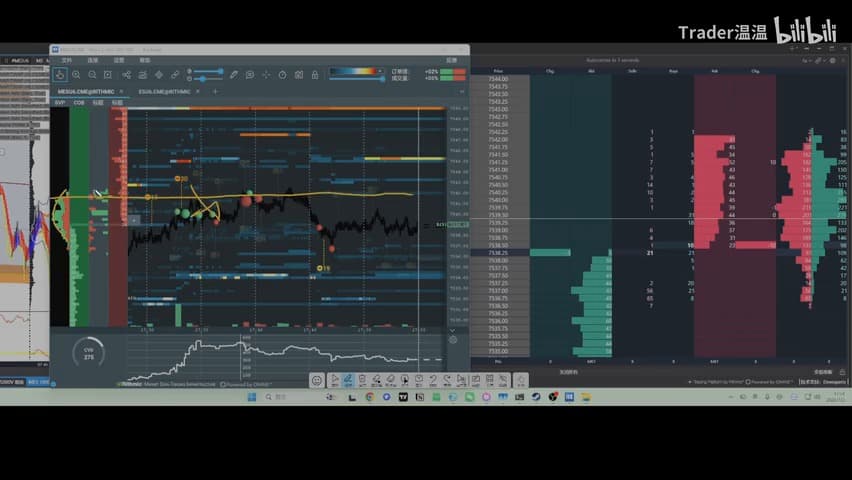Click the smiley face annotation icon
Viewport: 852px width, 480px height.
tap(317, 380)
